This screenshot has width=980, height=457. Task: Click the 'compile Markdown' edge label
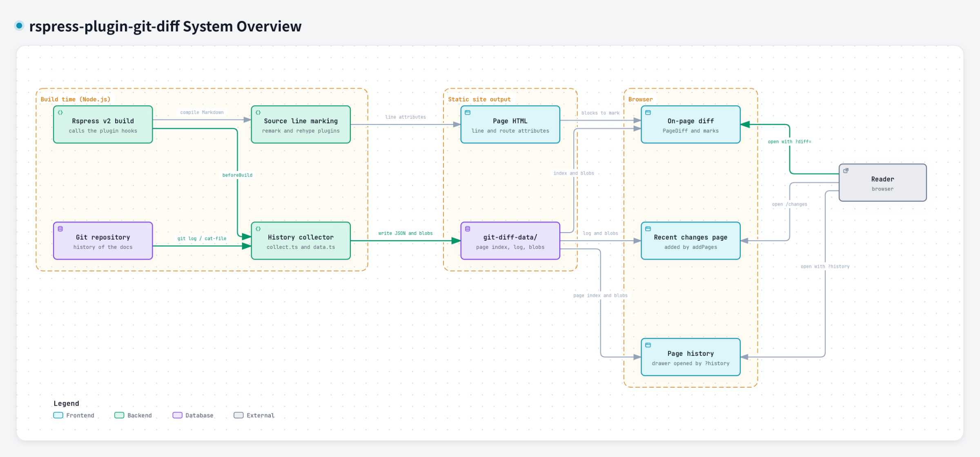click(x=202, y=112)
